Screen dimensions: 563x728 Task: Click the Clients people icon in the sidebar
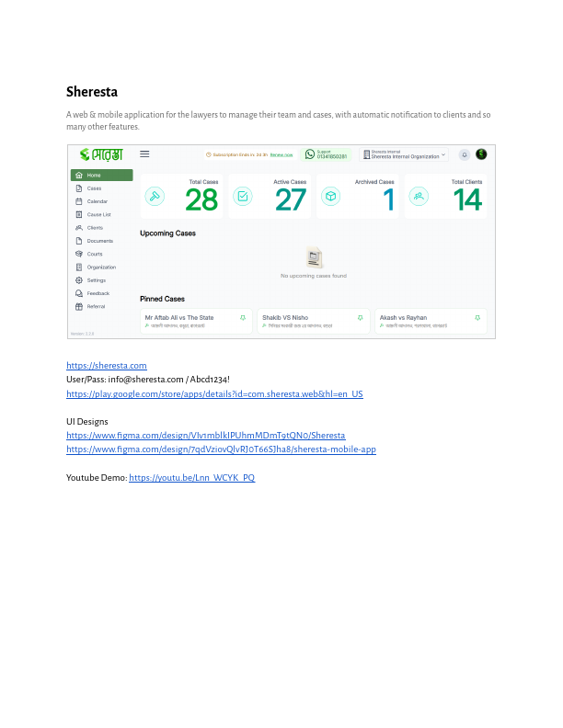click(79, 228)
